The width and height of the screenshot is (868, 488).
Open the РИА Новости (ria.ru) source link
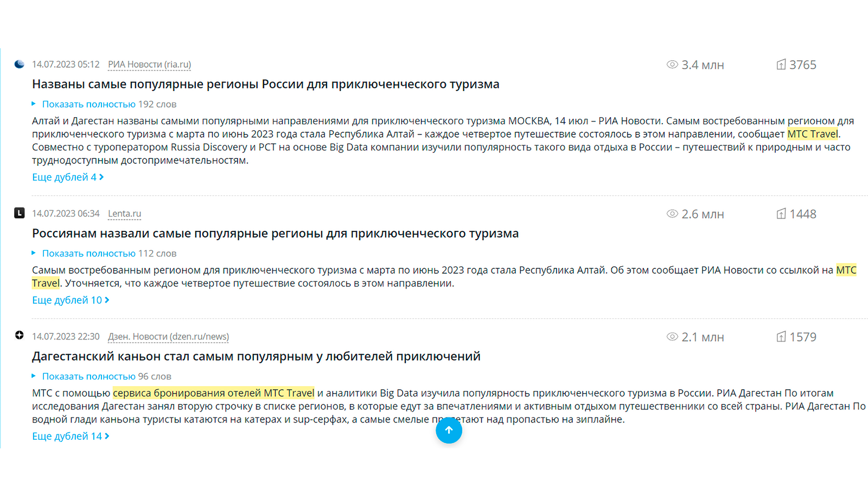pyautogui.click(x=149, y=65)
